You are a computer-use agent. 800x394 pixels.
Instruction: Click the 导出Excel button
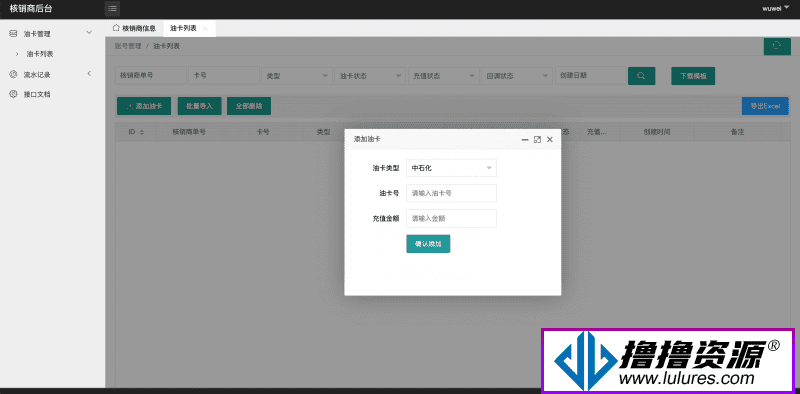tap(765, 106)
